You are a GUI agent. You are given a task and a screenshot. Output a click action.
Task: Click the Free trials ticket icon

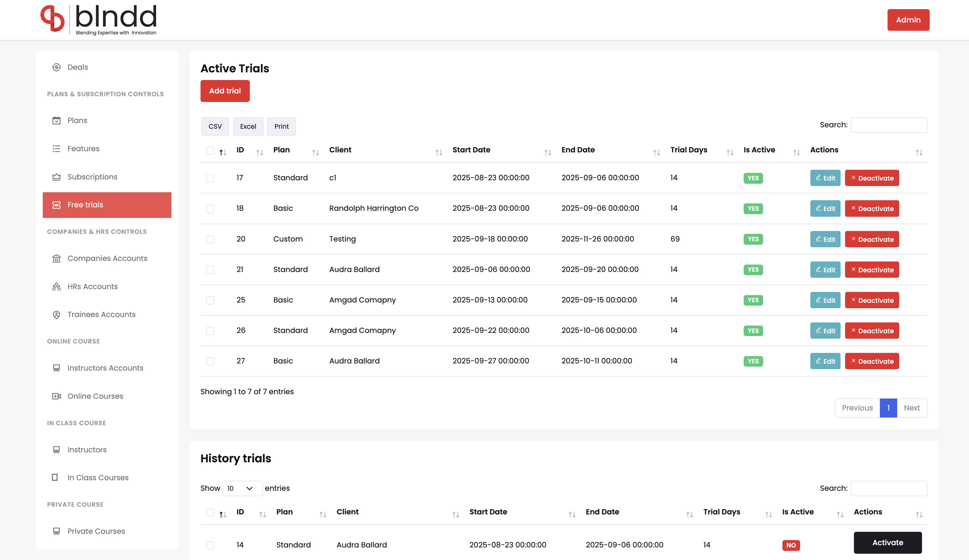56,205
